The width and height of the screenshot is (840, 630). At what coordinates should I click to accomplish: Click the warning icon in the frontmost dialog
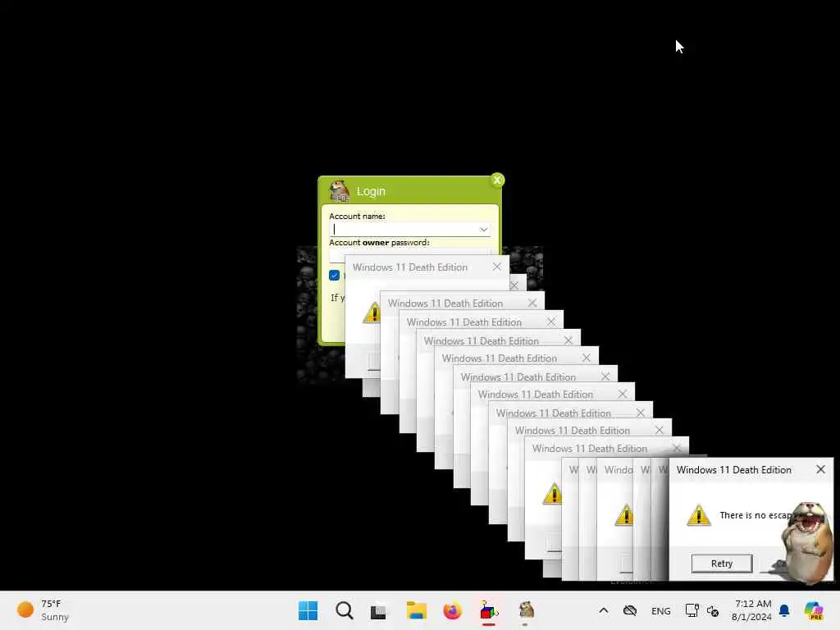pos(699,515)
